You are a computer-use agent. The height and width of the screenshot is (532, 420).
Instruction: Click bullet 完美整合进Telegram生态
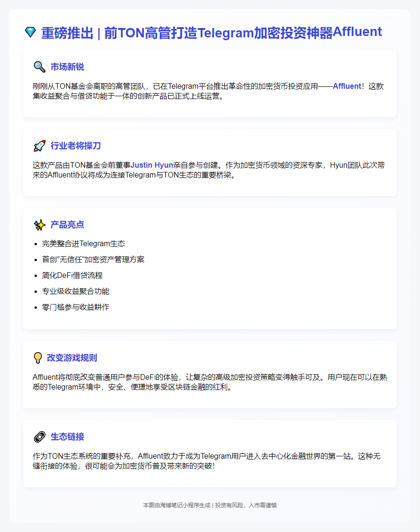[84, 244]
